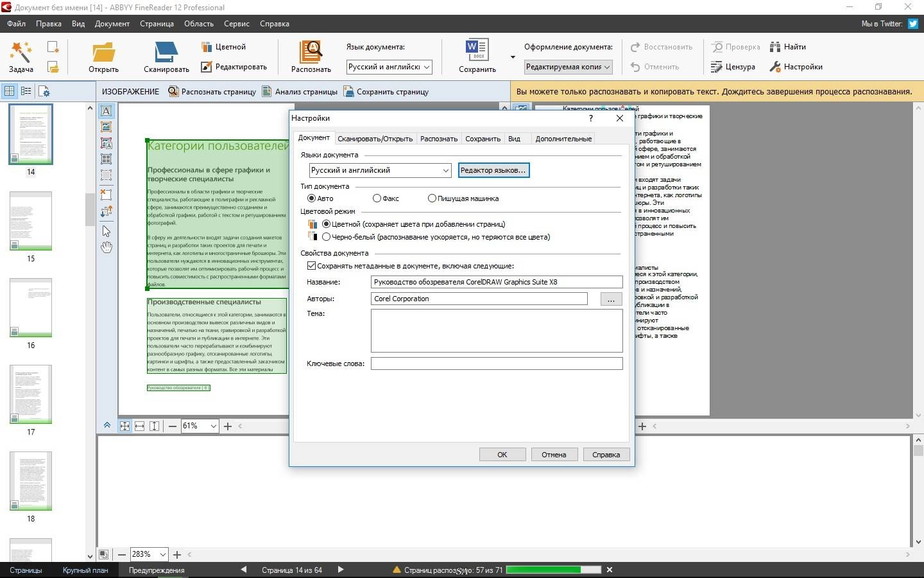Click the Редактор языков button

point(493,170)
